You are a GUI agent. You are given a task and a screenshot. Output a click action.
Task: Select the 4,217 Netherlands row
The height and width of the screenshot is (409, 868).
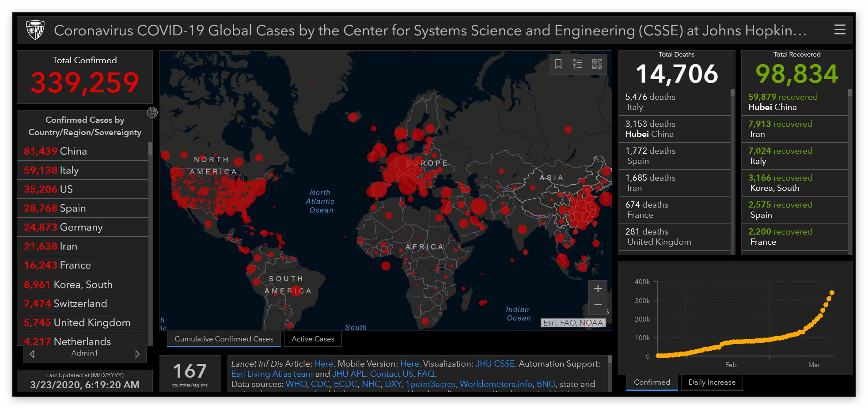pyautogui.click(x=83, y=340)
